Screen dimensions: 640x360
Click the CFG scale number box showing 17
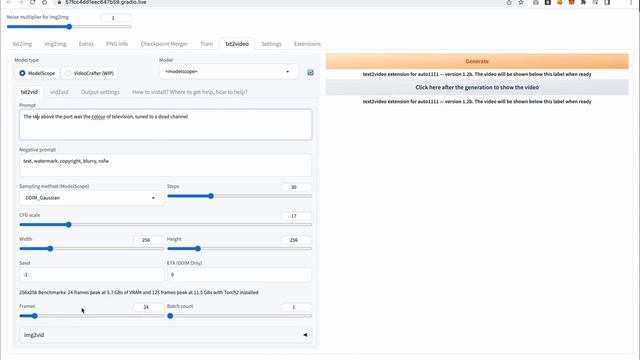coord(297,216)
